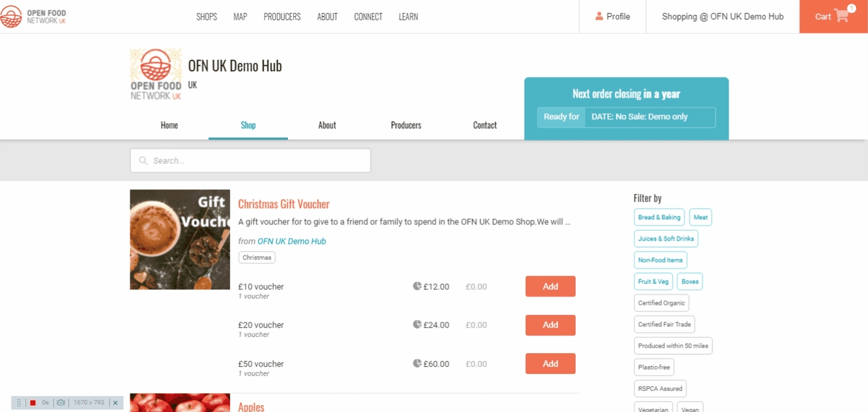Screen dimensions: 868x412
Task: Switch to the hub About tab
Action: pyautogui.click(x=327, y=125)
